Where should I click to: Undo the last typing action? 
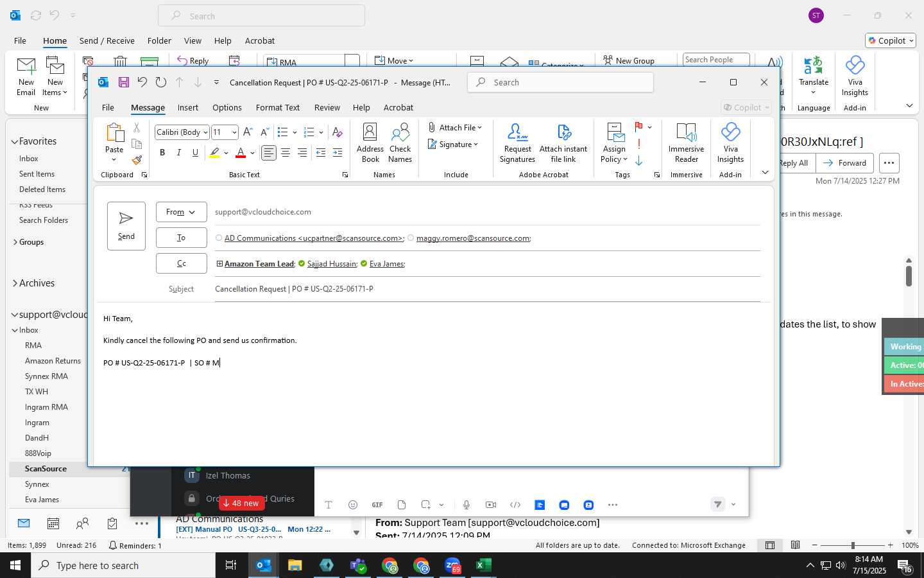[x=142, y=82]
